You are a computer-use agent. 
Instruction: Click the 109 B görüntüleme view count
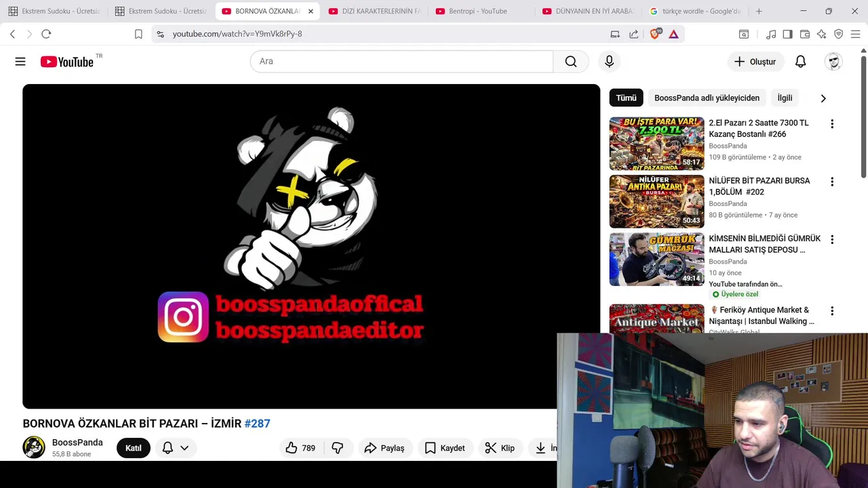click(x=737, y=157)
